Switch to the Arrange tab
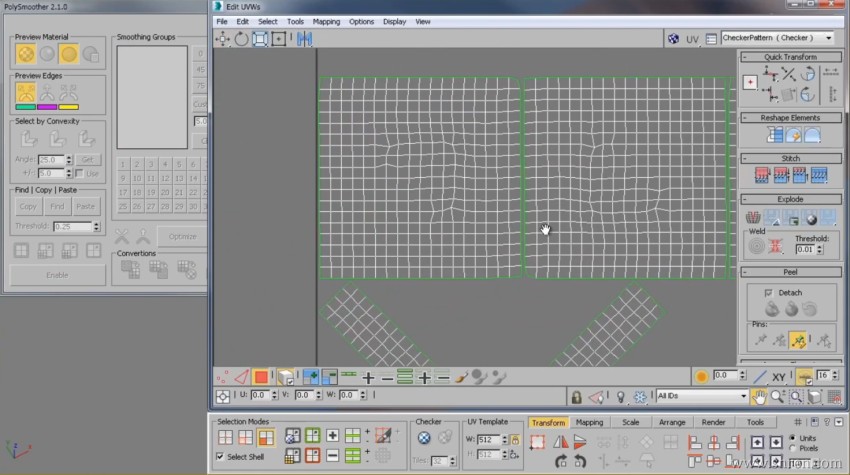This screenshot has width=850, height=475. [671, 422]
